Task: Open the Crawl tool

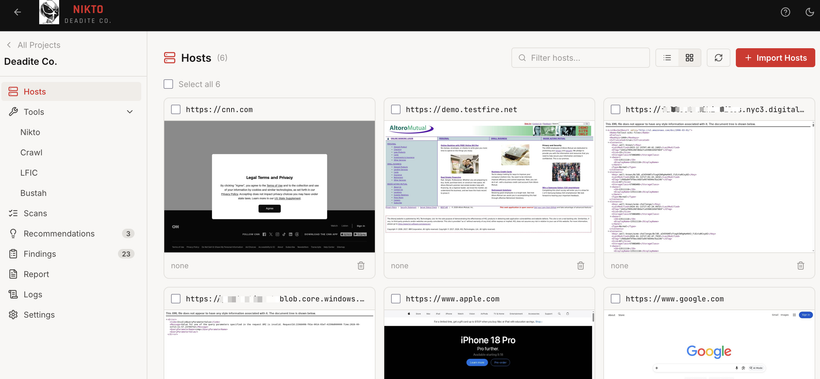Action: (31, 153)
